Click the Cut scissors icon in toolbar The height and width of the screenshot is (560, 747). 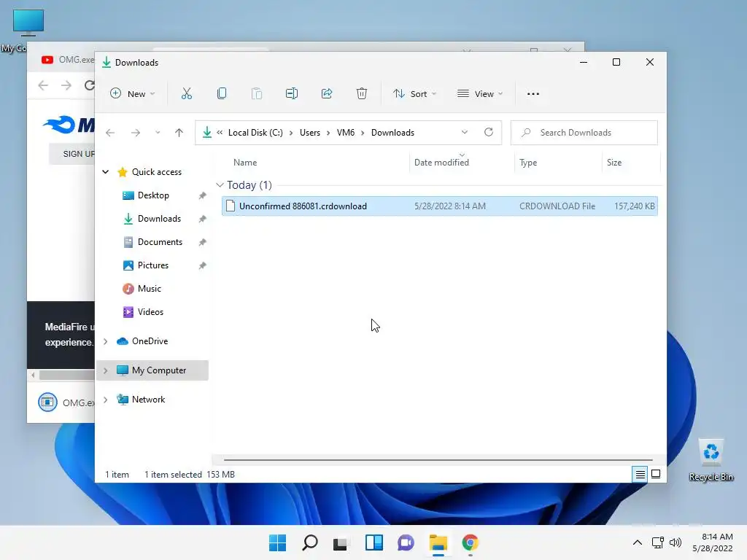[186, 94]
